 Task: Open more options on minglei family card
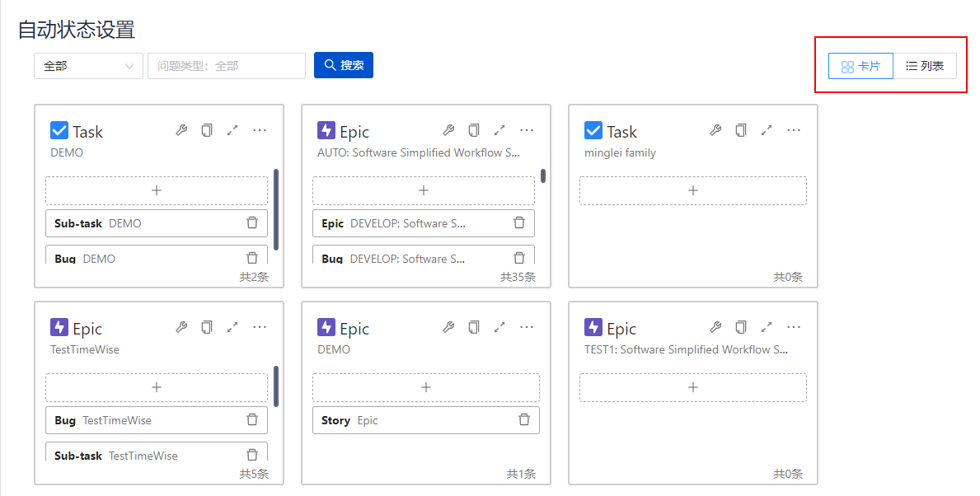pos(794,130)
